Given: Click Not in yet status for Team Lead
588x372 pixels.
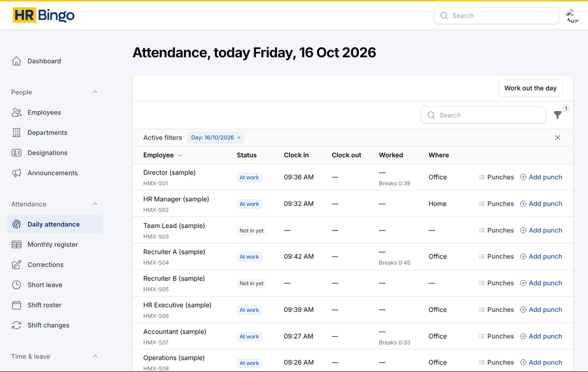Looking at the screenshot, I should click(251, 231).
